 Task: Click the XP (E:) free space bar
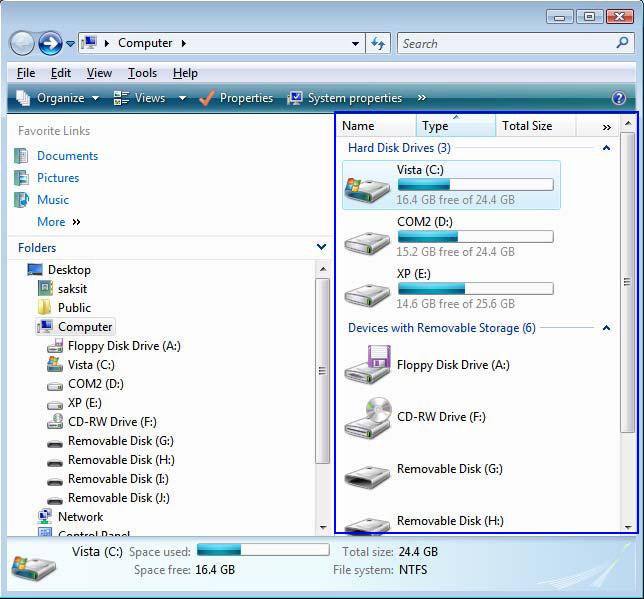[x=476, y=289]
